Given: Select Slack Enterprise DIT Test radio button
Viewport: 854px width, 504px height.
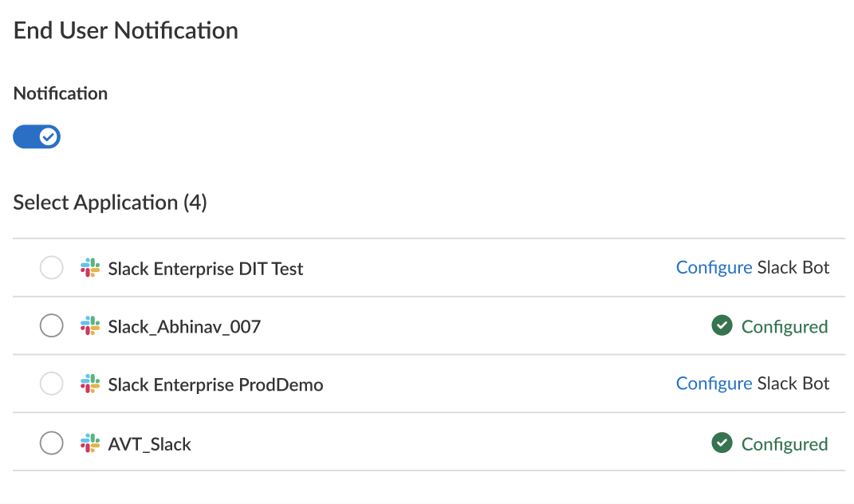Looking at the screenshot, I should pyautogui.click(x=52, y=268).
